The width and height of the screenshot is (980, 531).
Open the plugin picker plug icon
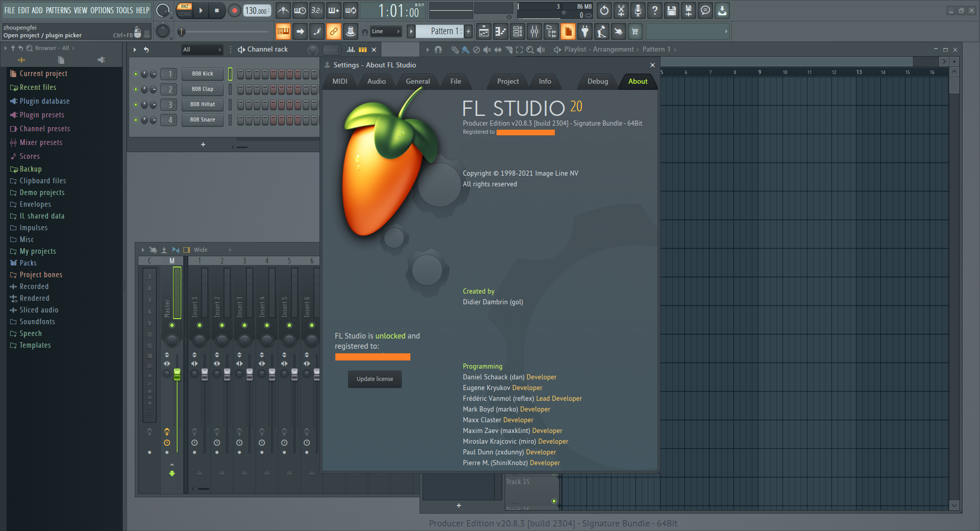pos(585,32)
